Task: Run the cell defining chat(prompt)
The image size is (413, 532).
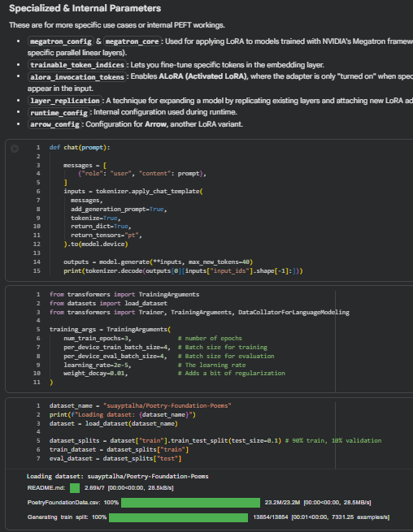Action: point(15,149)
